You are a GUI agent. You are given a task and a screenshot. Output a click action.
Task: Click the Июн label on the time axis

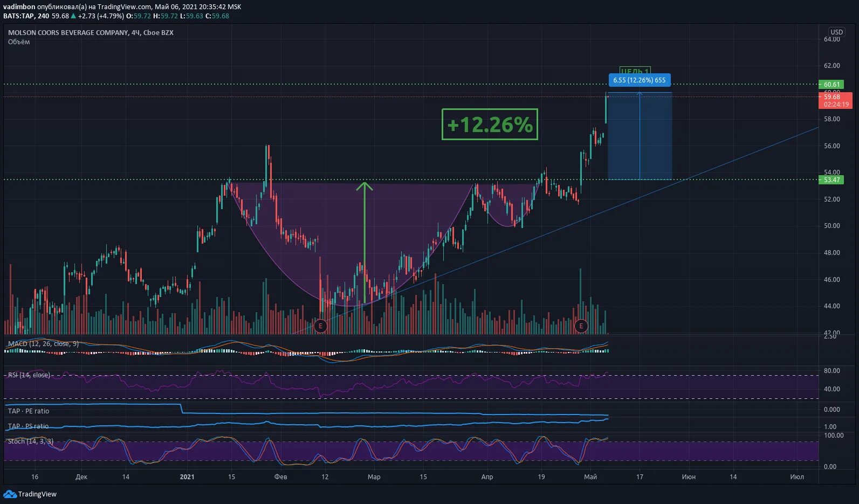click(x=689, y=477)
